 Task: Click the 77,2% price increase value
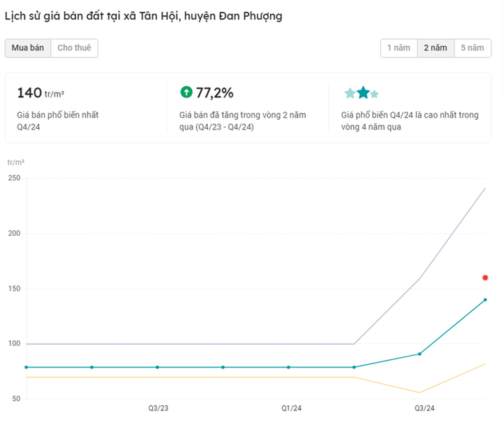click(215, 92)
